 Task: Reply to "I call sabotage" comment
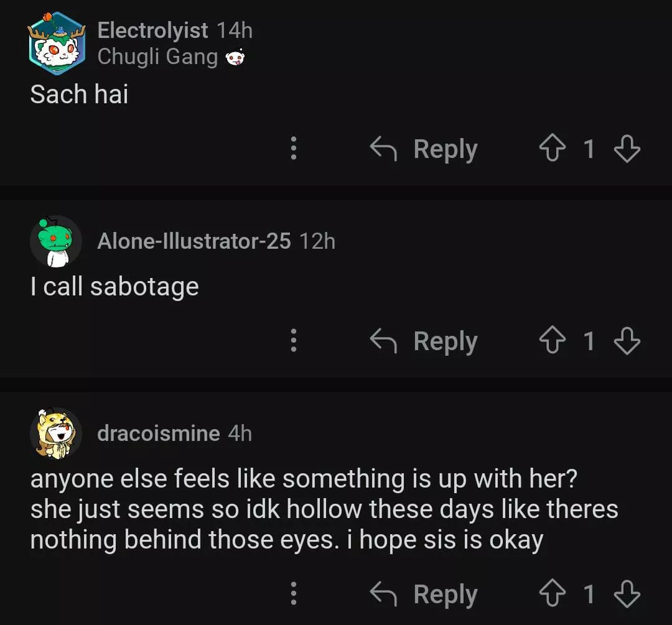point(424,341)
